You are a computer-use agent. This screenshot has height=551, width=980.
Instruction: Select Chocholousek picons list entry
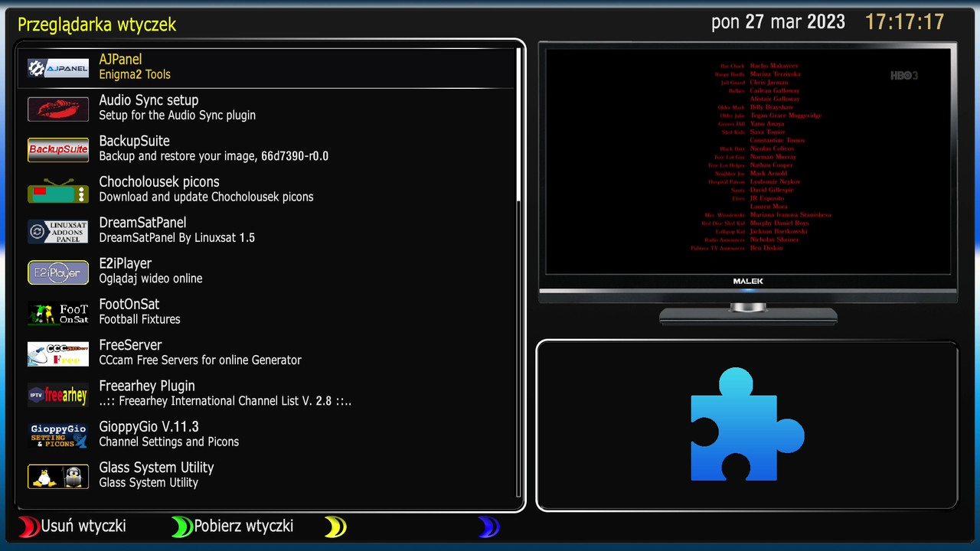[x=266, y=190]
